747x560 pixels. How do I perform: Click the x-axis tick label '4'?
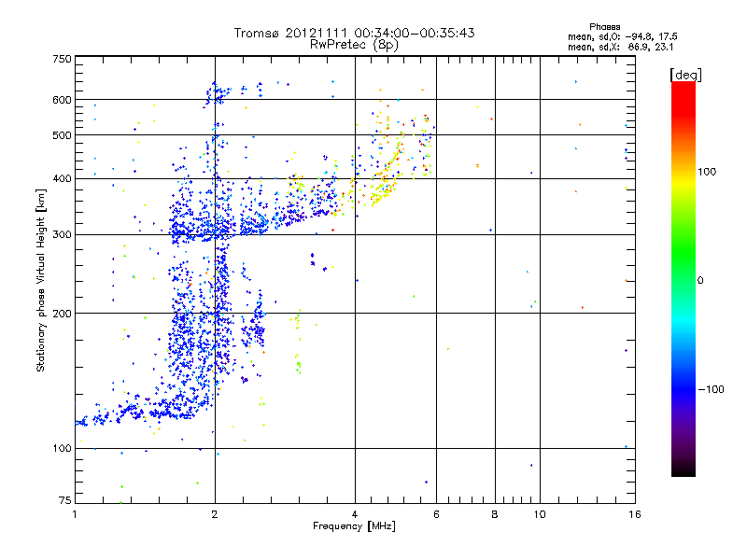point(355,514)
